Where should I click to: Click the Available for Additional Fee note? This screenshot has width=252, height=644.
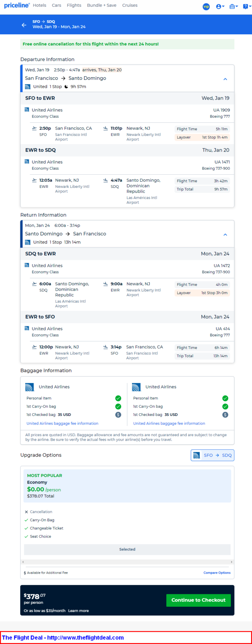tap(46, 573)
